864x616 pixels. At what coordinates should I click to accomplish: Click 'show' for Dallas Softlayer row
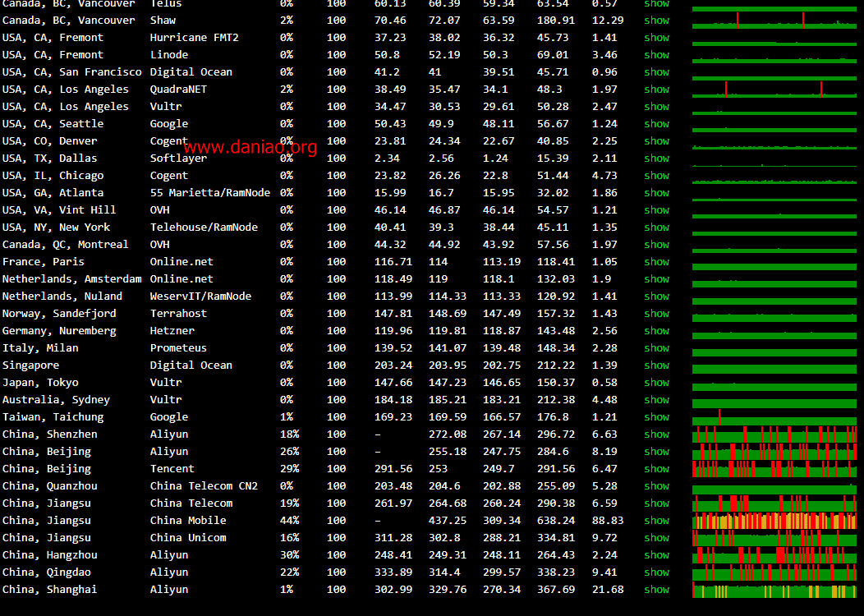pyautogui.click(x=657, y=159)
